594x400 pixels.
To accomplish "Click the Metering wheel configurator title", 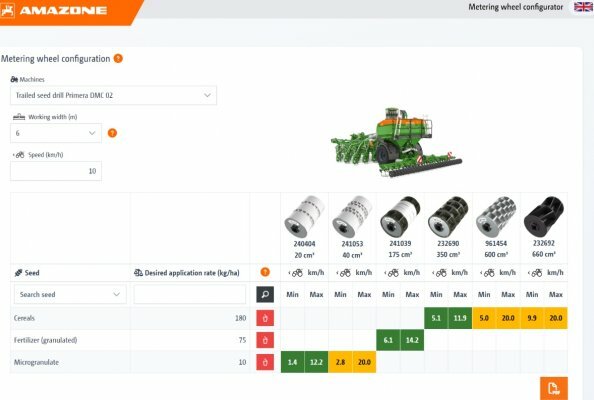I will pyautogui.click(x=516, y=7).
